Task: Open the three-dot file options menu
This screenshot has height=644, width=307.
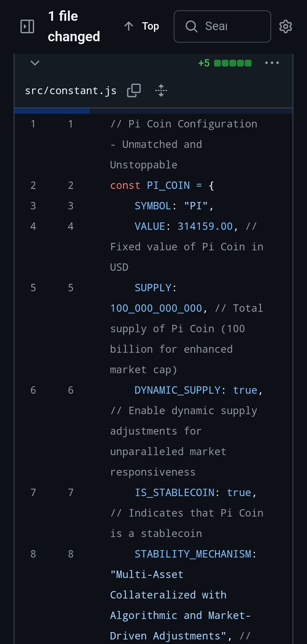Action: click(272, 63)
